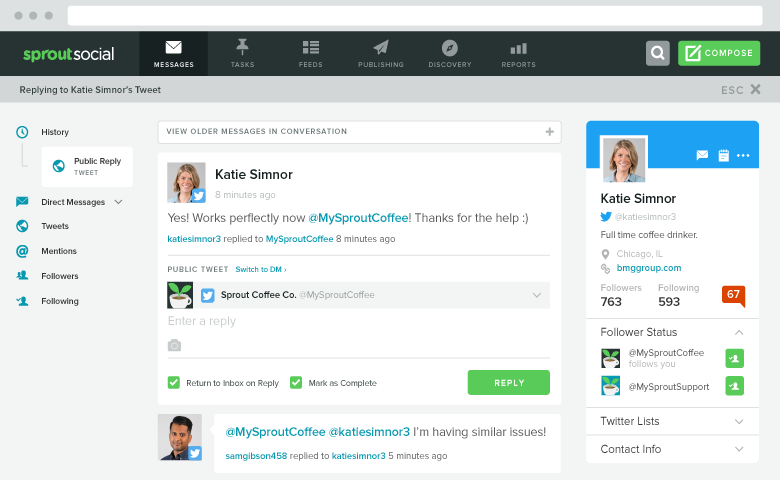Close the reply panel with the X
Image resolution: width=780 pixels, height=480 pixels.
click(x=756, y=89)
